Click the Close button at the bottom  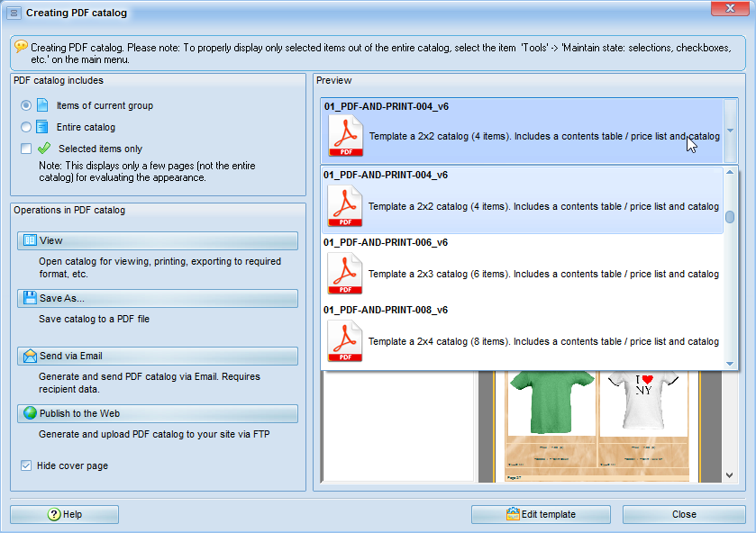[x=684, y=514]
